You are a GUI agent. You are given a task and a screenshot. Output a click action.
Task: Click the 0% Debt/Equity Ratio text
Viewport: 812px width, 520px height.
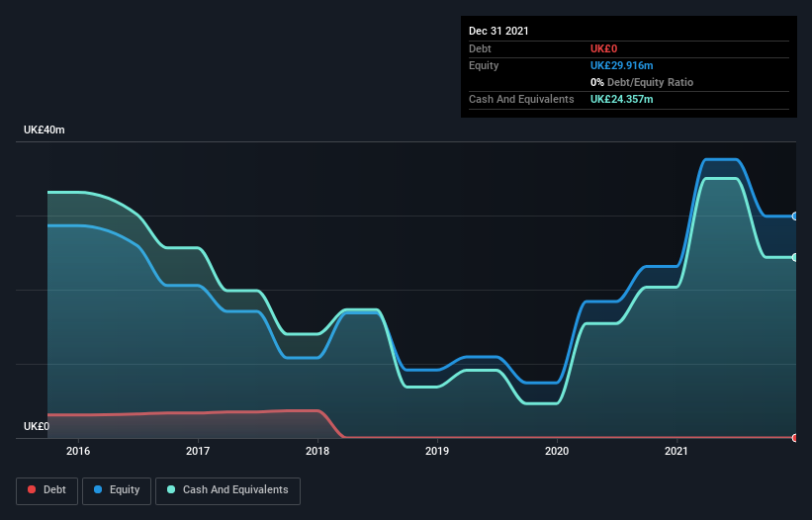point(642,82)
